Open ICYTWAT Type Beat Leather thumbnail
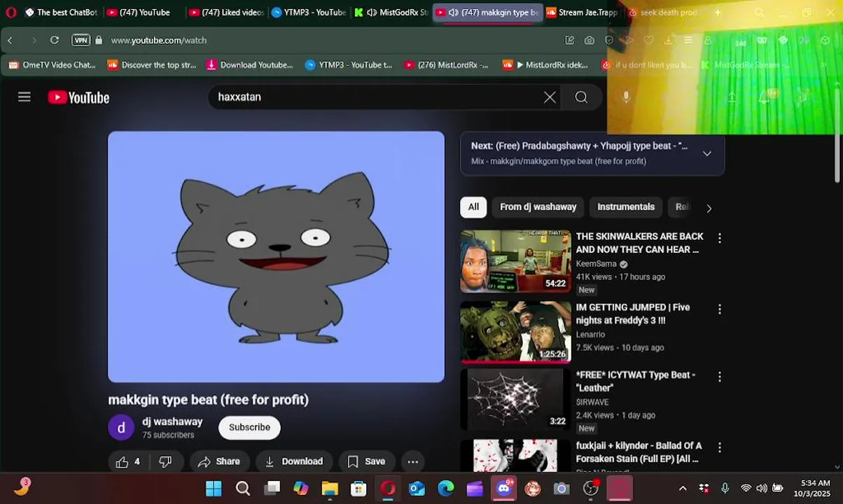This screenshot has height=504, width=843. [515, 400]
